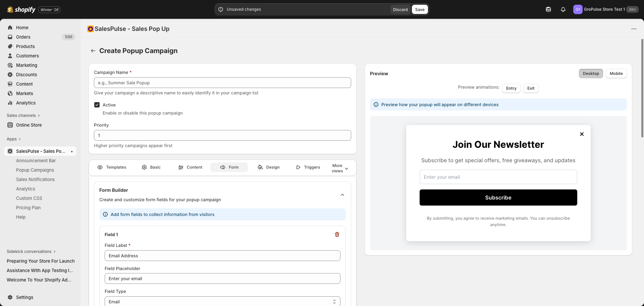Click Discard to revert changes
Screen dimensions: 644x306
coord(400,9)
